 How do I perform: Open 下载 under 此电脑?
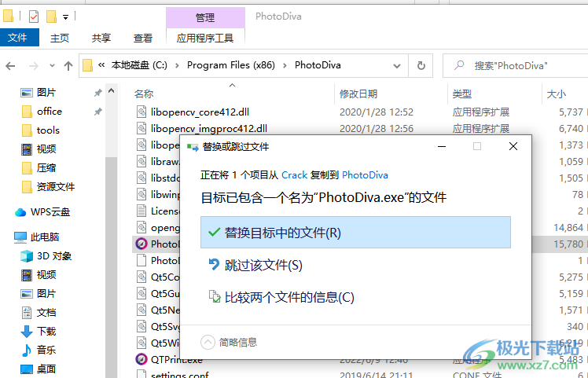(x=46, y=331)
